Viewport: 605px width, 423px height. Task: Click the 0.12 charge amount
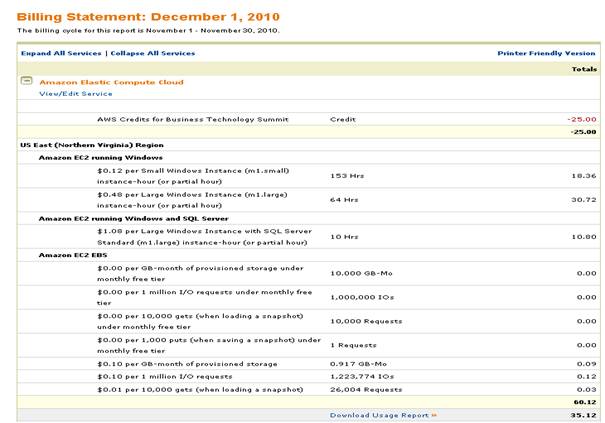tap(586, 376)
